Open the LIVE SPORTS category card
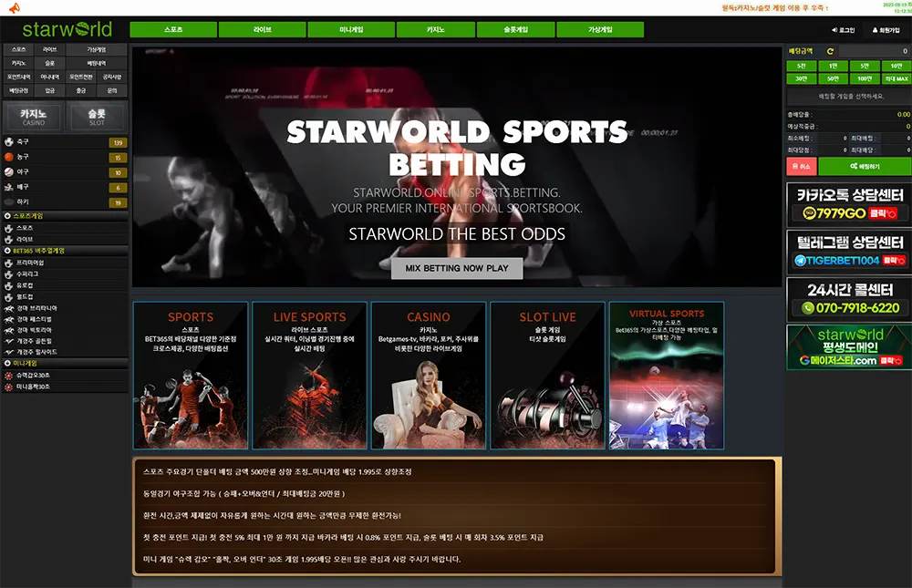This screenshot has width=912, height=588. pyautogui.click(x=309, y=376)
